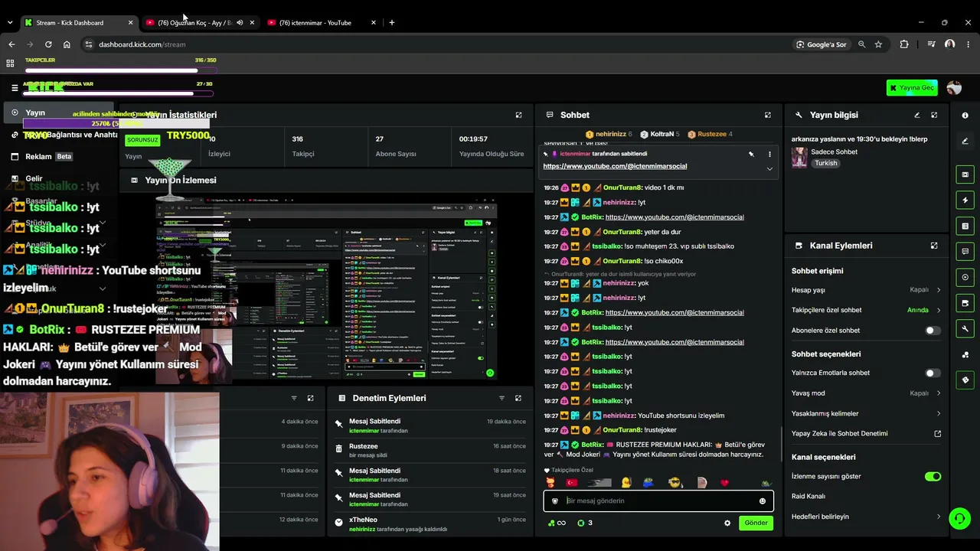980x551 pixels.
Task: Mute the Oğuzhan Koç tab audio
Action: [240, 23]
